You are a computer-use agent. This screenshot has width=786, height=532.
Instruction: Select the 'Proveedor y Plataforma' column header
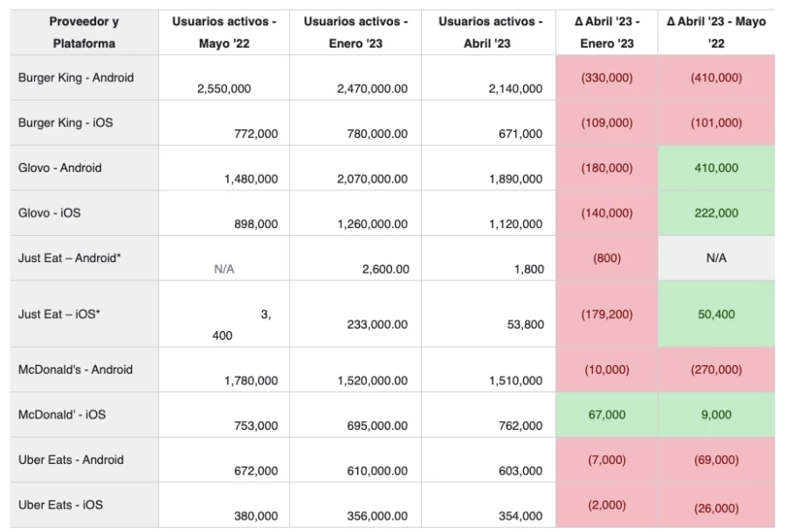84,32
